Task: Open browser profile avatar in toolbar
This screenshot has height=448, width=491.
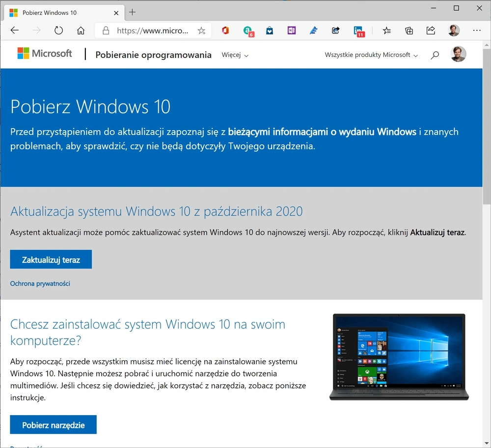Action: point(453,30)
